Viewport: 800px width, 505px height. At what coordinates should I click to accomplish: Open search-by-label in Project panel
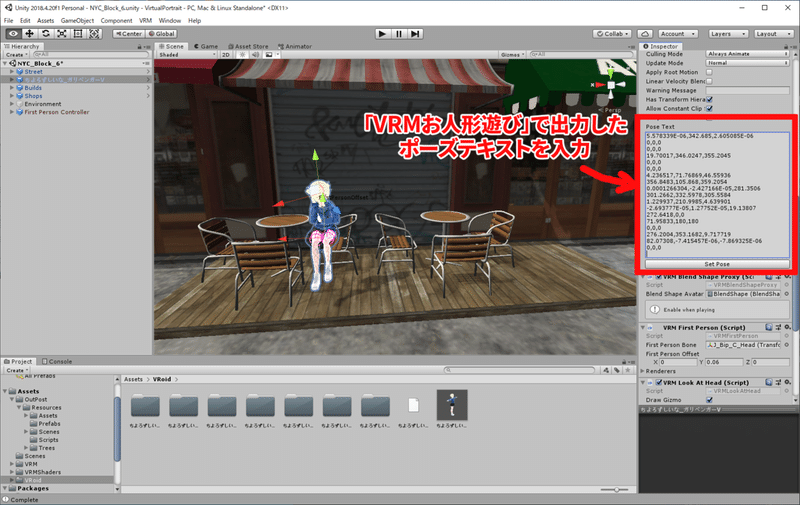(x=617, y=370)
